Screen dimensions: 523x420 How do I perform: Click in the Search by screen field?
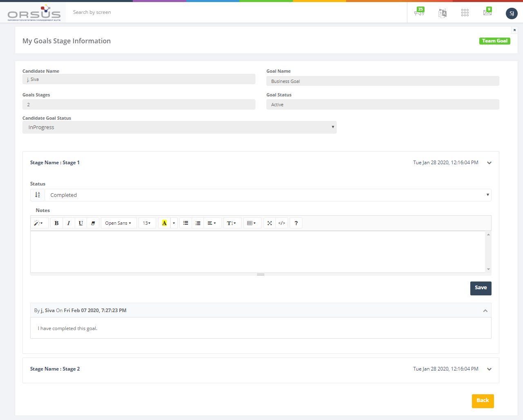[237, 12]
